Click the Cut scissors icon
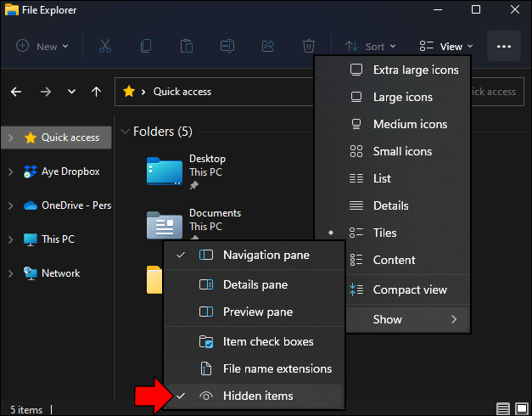 point(105,46)
